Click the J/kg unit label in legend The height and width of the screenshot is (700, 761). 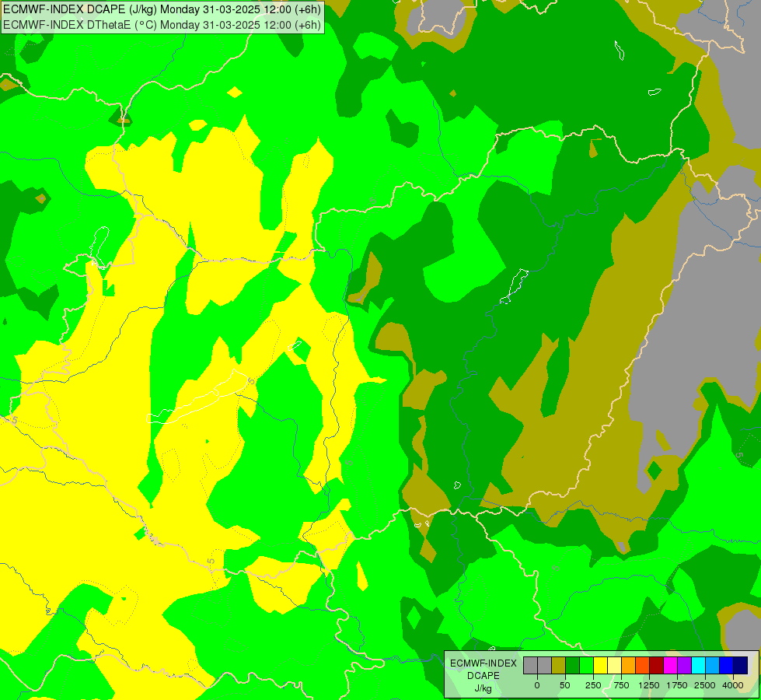coord(483,688)
